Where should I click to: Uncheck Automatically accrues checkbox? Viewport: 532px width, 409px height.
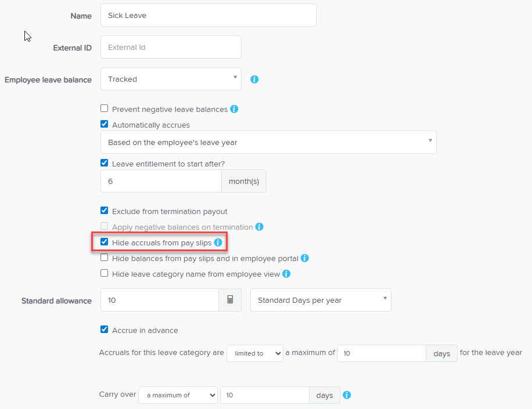pos(105,124)
